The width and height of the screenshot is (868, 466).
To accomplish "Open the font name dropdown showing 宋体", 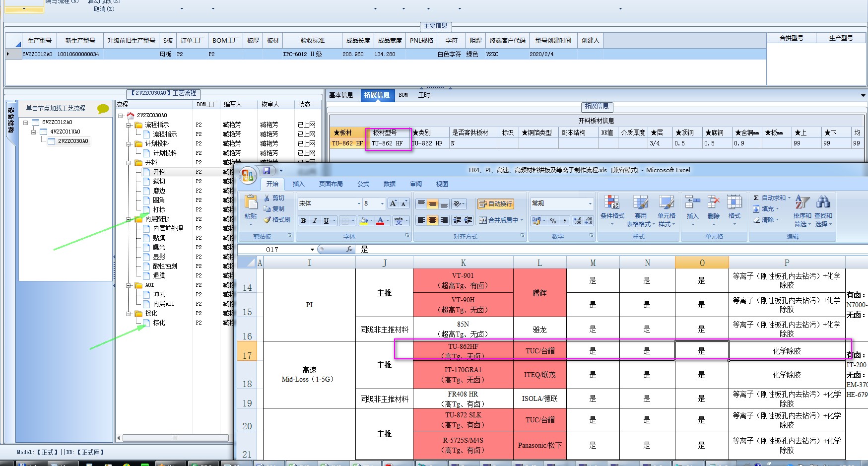I will [x=359, y=203].
